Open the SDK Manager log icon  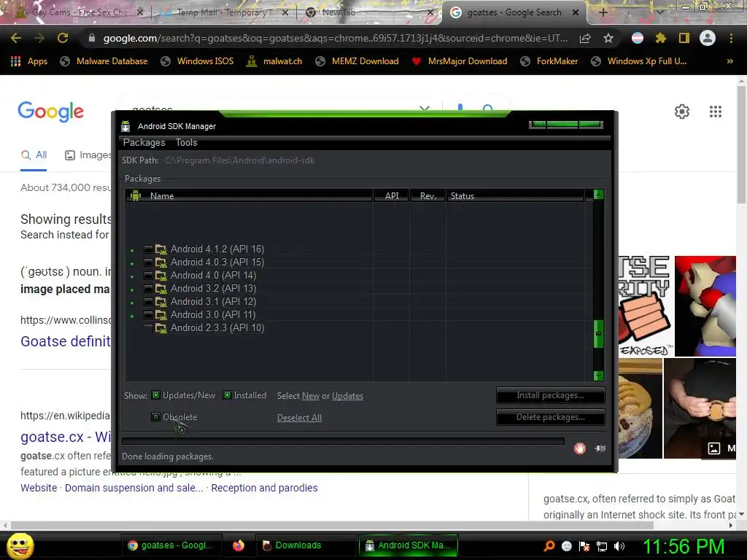click(600, 448)
